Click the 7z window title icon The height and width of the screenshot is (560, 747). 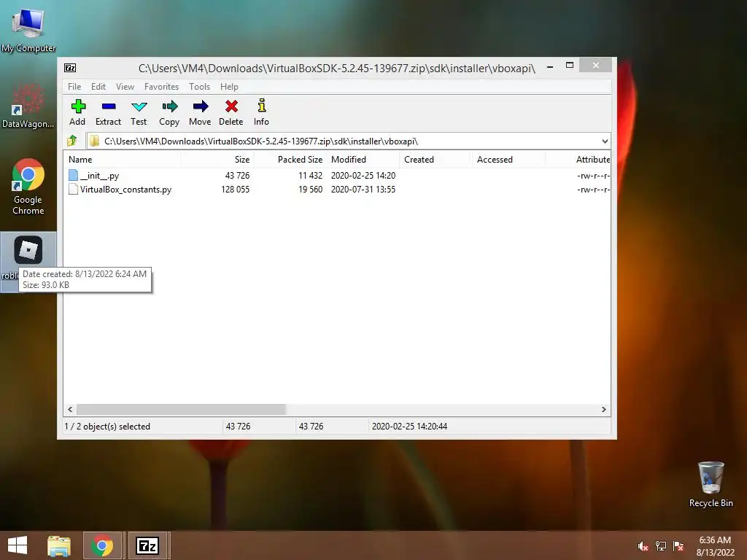(70, 68)
